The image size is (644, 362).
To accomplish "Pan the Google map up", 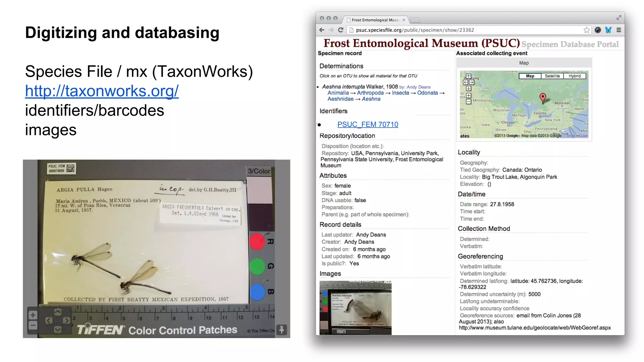I will point(469,76).
